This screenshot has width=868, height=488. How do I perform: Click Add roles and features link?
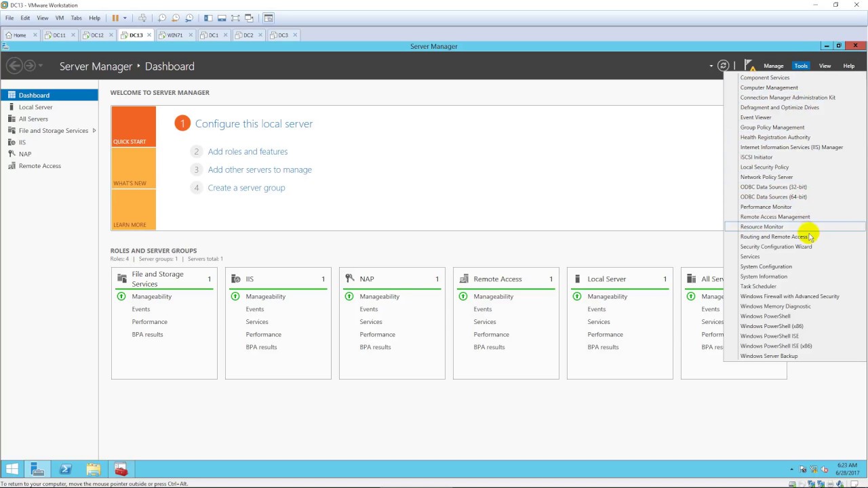[x=248, y=152]
